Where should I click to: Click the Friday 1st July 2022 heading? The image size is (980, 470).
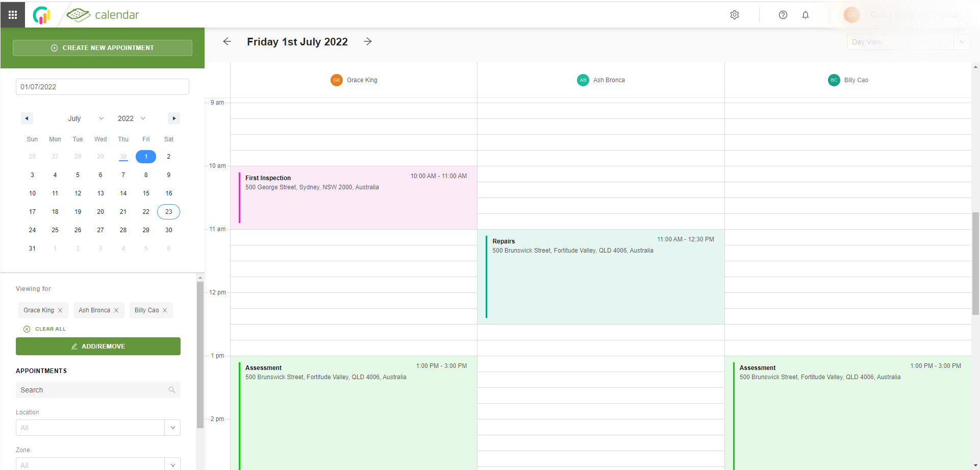tap(297, 42)
